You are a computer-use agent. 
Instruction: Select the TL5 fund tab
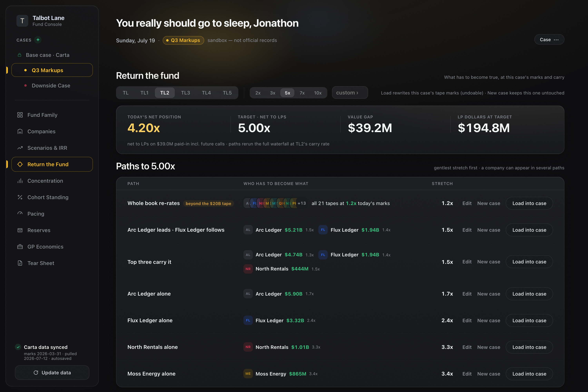pyautogui.click(x=227, y=93)
